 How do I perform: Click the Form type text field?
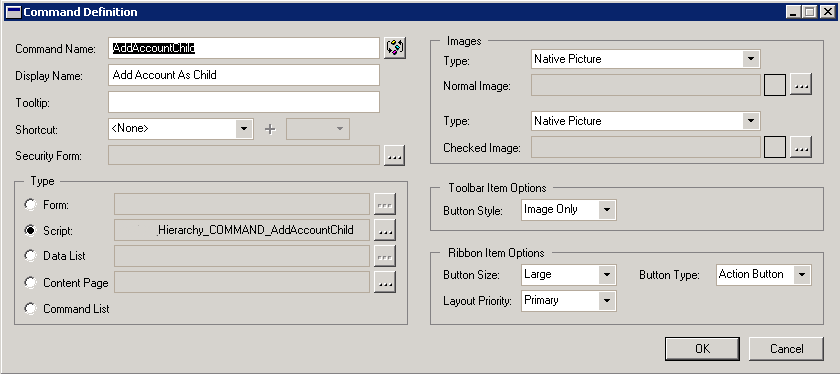click(242, 205)
